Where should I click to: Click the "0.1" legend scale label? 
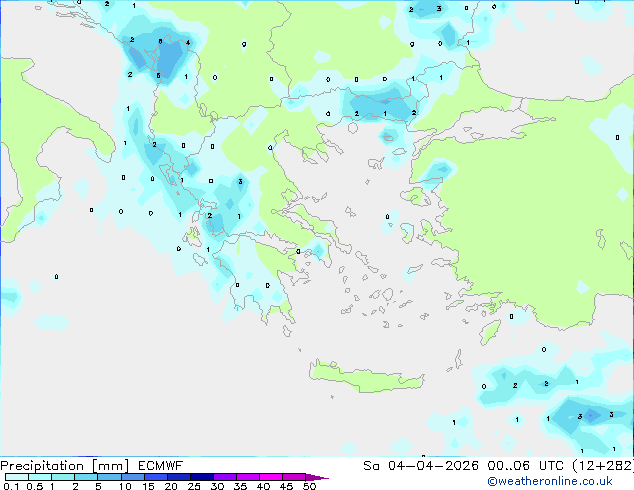11,486
